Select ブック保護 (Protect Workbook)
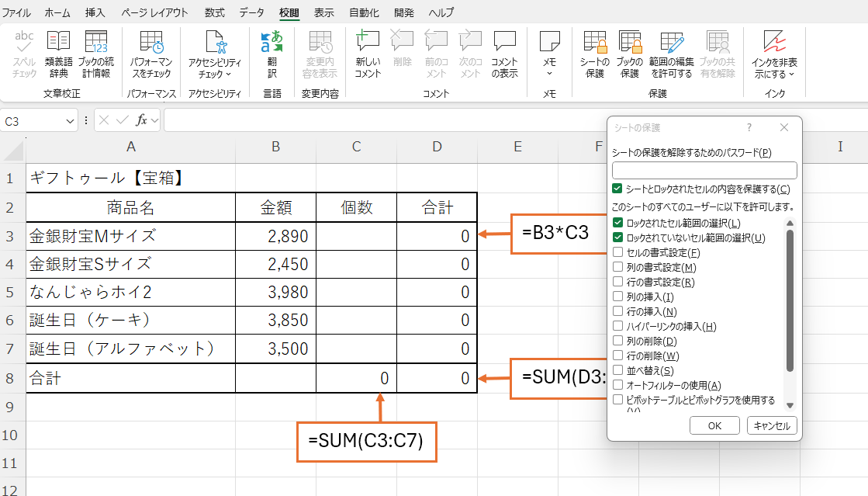 pyautogui.click(x=630, y=53)
